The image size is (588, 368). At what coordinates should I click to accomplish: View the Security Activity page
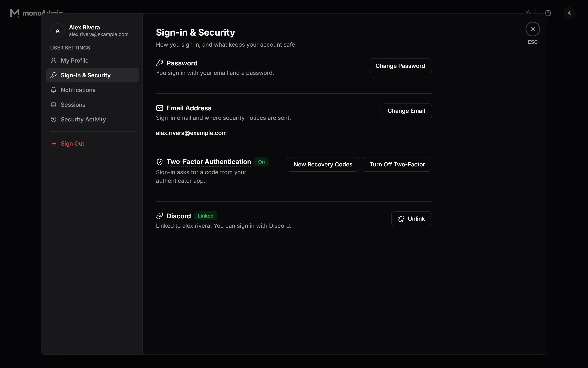click(x=92, y=120)
